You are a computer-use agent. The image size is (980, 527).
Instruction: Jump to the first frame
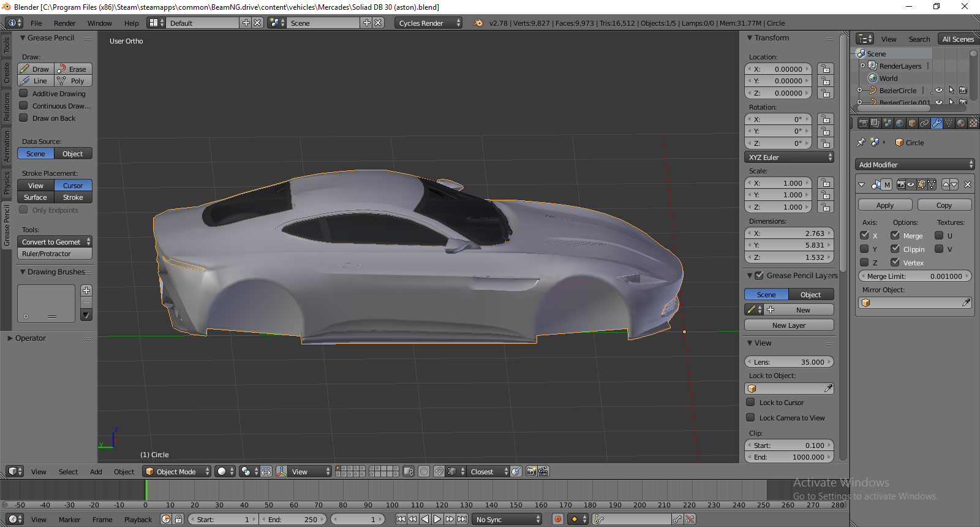coord(401,519)
